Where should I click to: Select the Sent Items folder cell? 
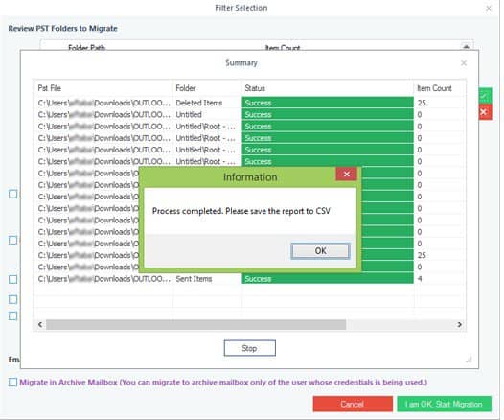[207, 279]
